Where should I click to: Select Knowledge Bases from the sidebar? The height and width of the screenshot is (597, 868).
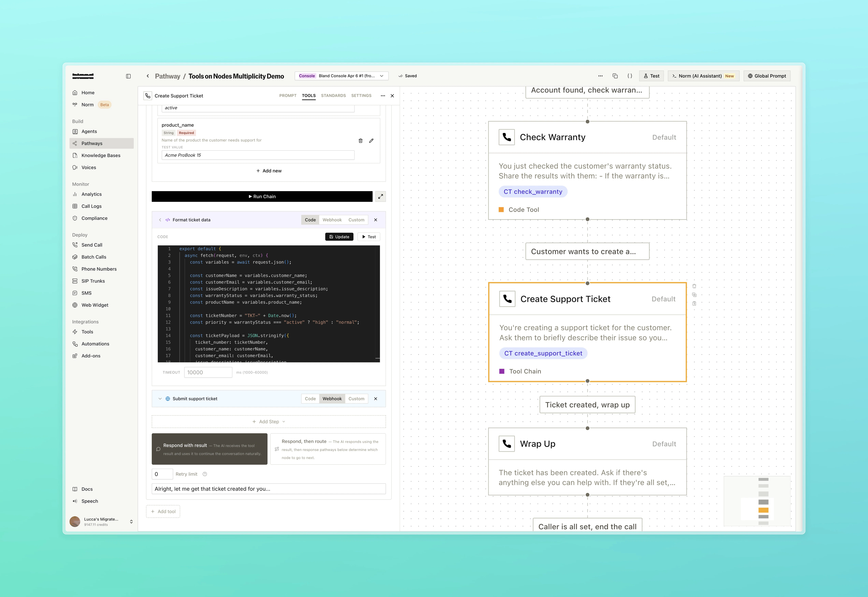pos(100,155)
